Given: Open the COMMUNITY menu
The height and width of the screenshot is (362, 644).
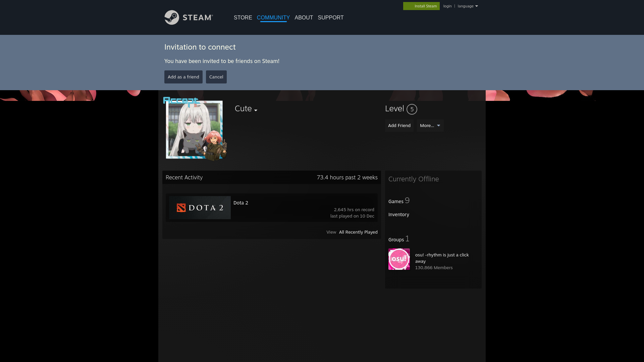Looking at the screenshot, I should [273, 18].
